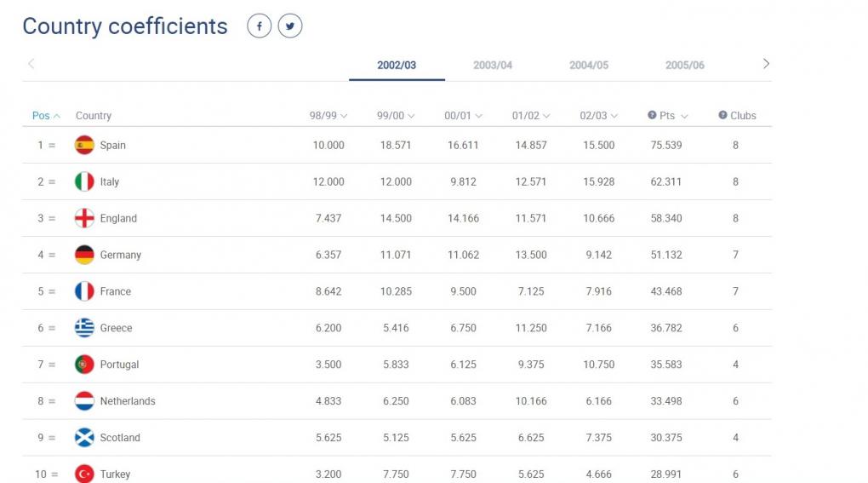Screen dimensions: 868x483
Task: Click the Country column header
Action: (x=94, y=116)
